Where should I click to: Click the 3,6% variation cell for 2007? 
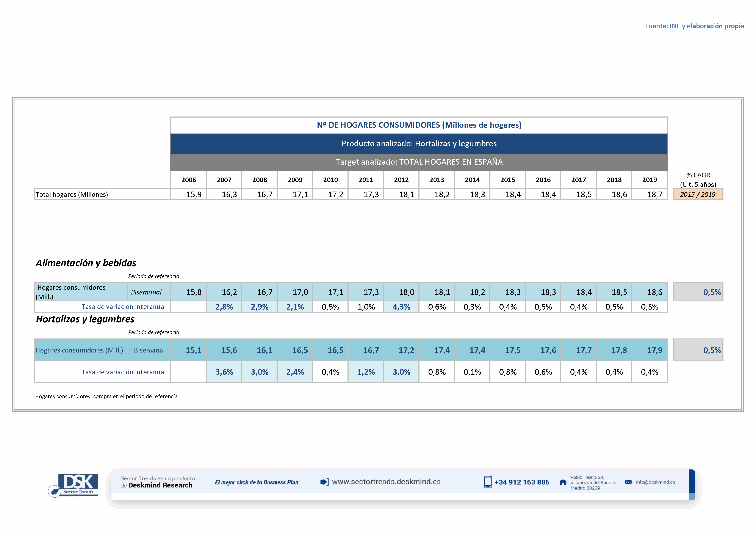pos(224,372)
